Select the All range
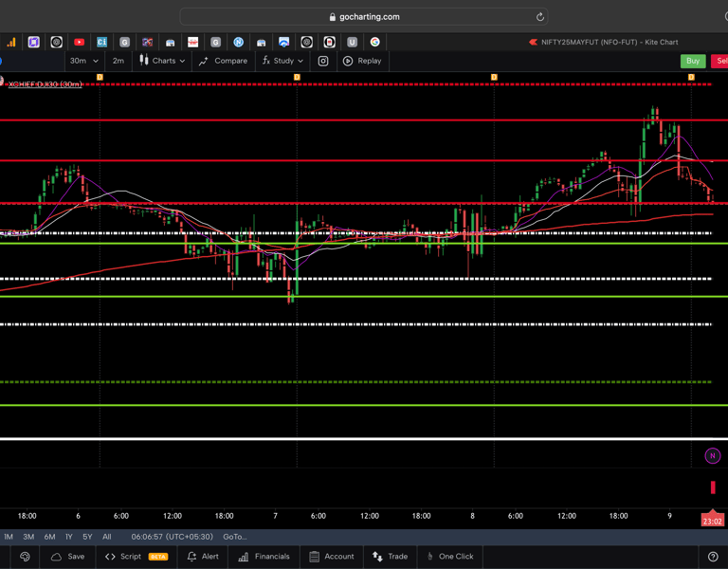728x569 pixels. [107, 537]
